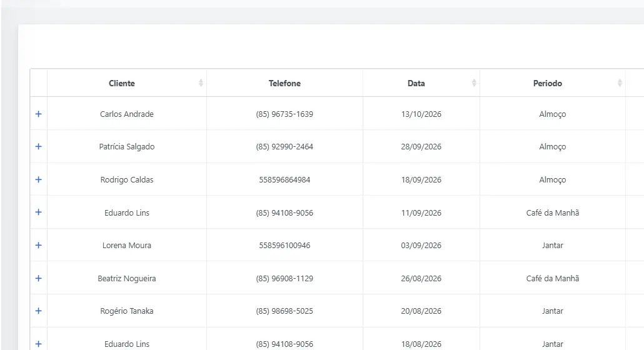Screen dimensions: 644x350
Task: Select the Rodrigo Caldas name cell
Action: point(127,180)
